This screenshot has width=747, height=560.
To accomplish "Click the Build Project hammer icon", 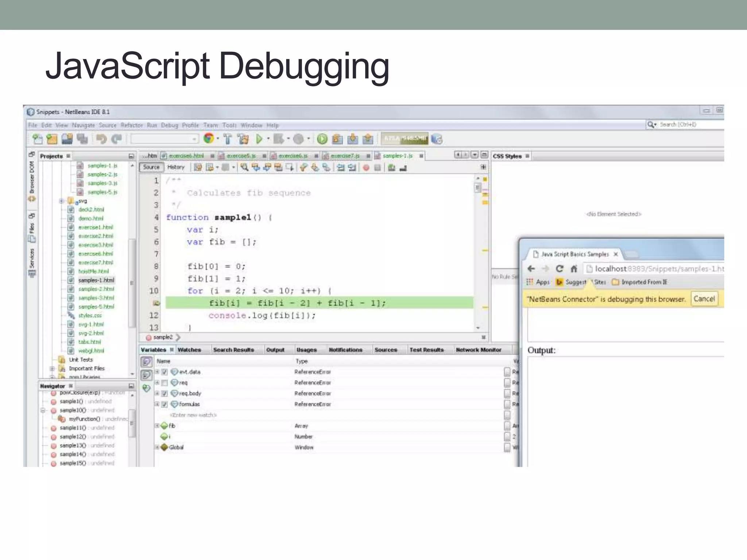I will [x=228, y=139].
